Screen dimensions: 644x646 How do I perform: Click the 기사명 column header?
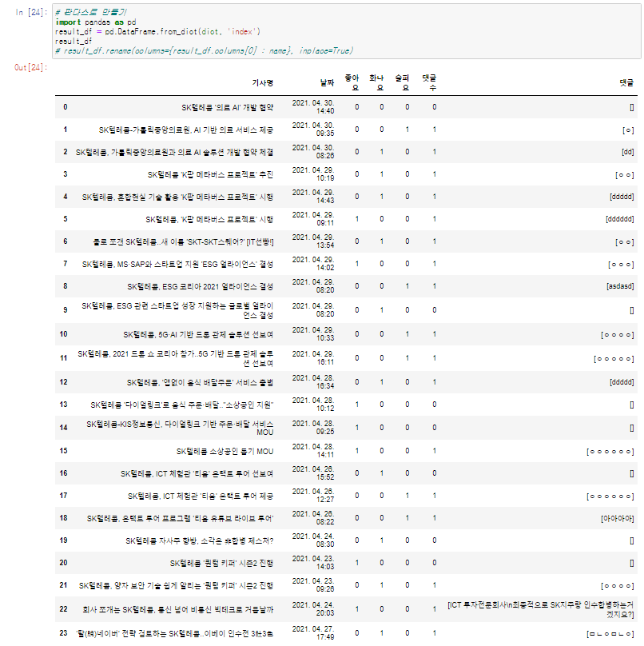click(263, 83)
